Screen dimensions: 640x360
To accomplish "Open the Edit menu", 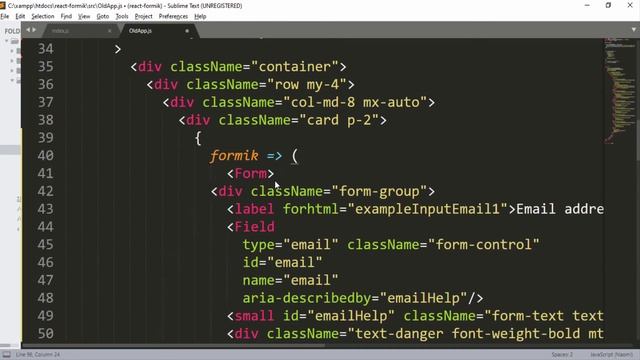I will point(20,16).
